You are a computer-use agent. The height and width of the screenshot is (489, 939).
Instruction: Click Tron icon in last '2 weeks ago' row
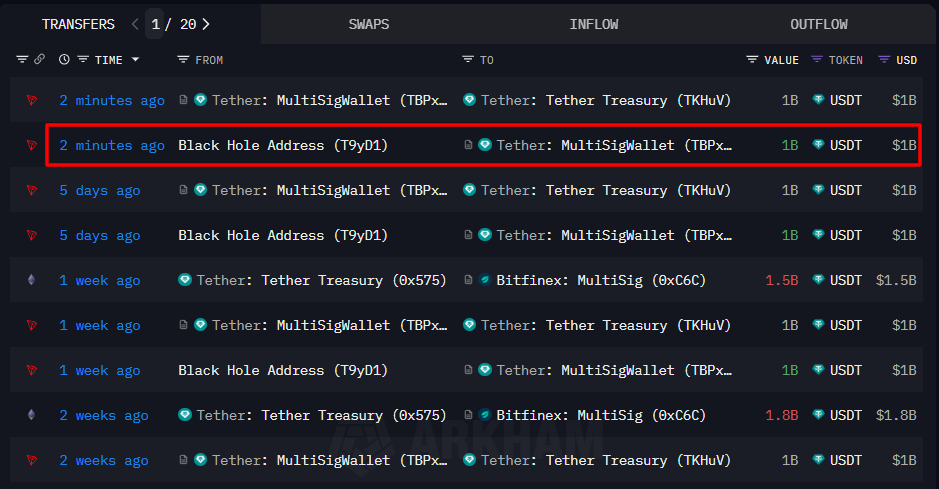point(32,460)
